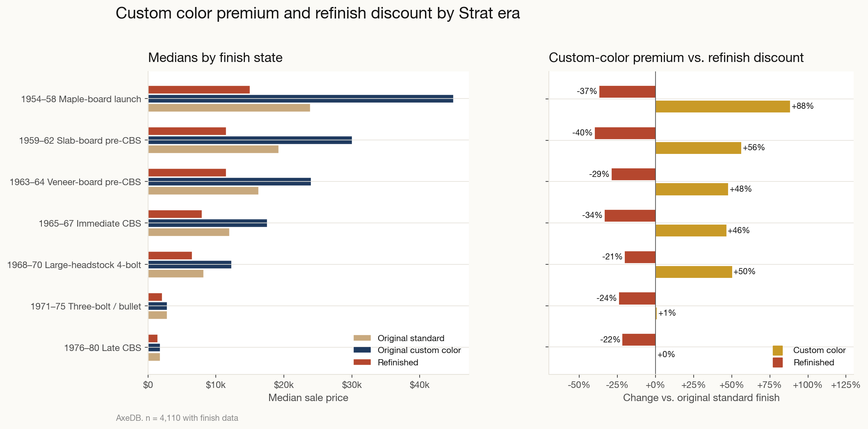Click the AxeDB source footnote text
The width and height of the screenshot is (868, 429).
tap(177, 418)
